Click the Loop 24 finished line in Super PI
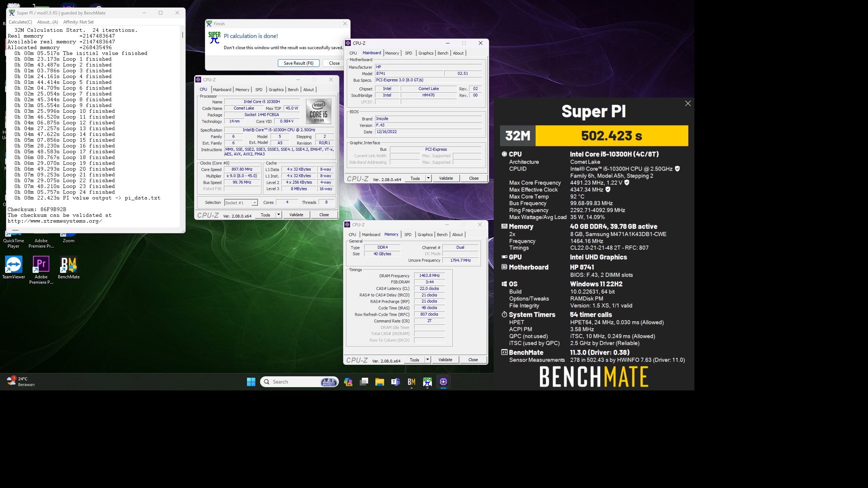Image resolution: width=868 pixels, height=488 pixels. click(65, 192)
